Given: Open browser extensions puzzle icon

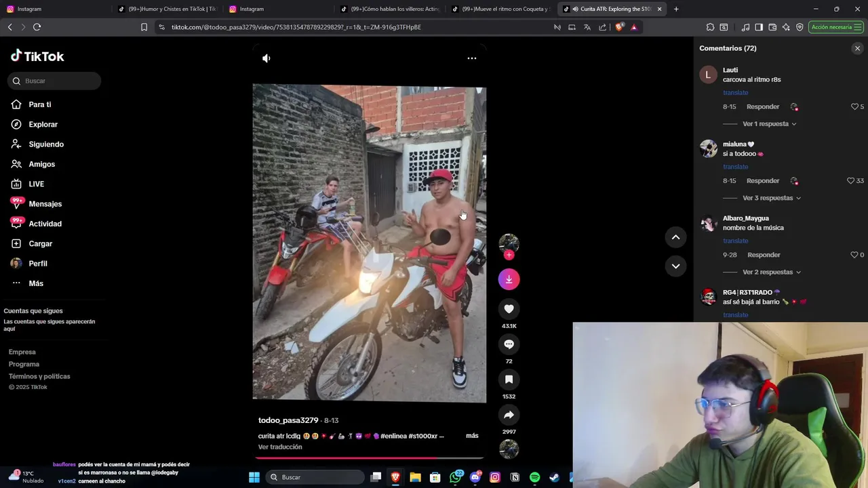Looking at the screenshot, I should [x=710, y=27].
